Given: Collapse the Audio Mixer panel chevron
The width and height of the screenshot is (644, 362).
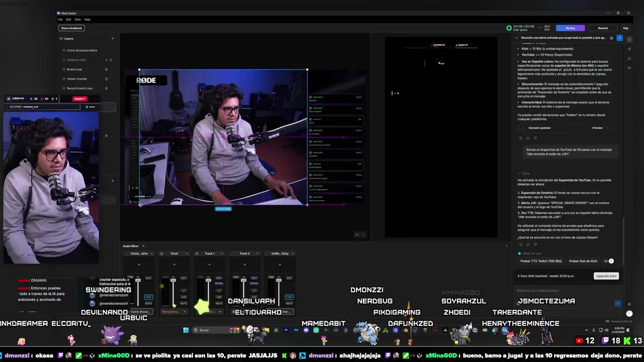Looking at the screenshot, I should pos(507,246).
